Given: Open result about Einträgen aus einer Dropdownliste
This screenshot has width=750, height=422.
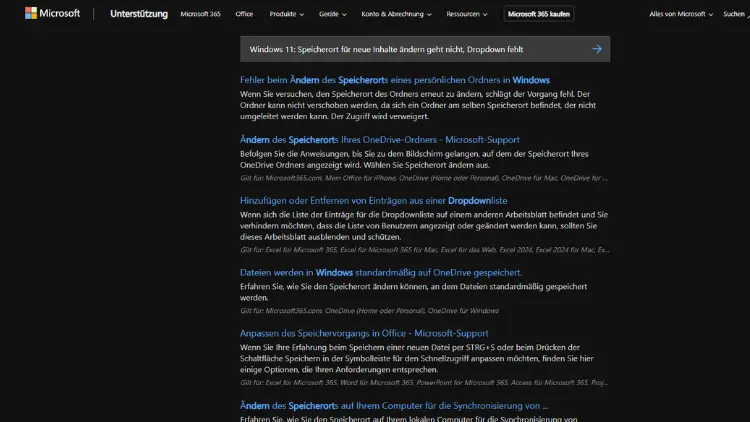Looking at the screenshot, I should click(374, 200).
